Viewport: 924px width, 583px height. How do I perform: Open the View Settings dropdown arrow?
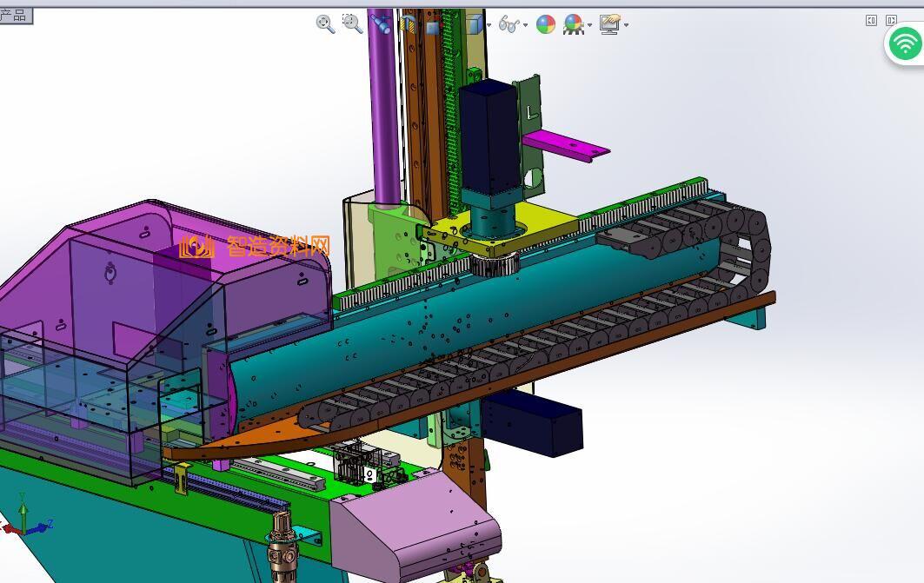click(626, 25)
